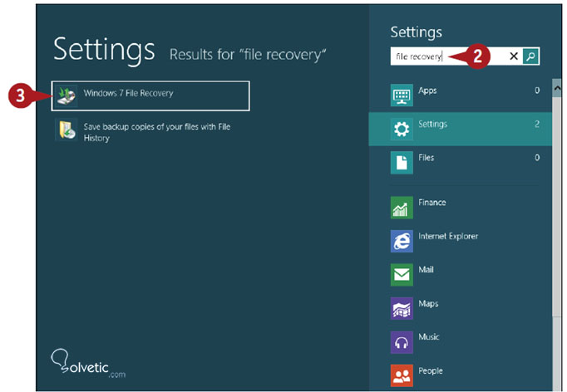
Task: Click the Apps keyboard icon
Action: pyautogui.click(x=402, y=95)
